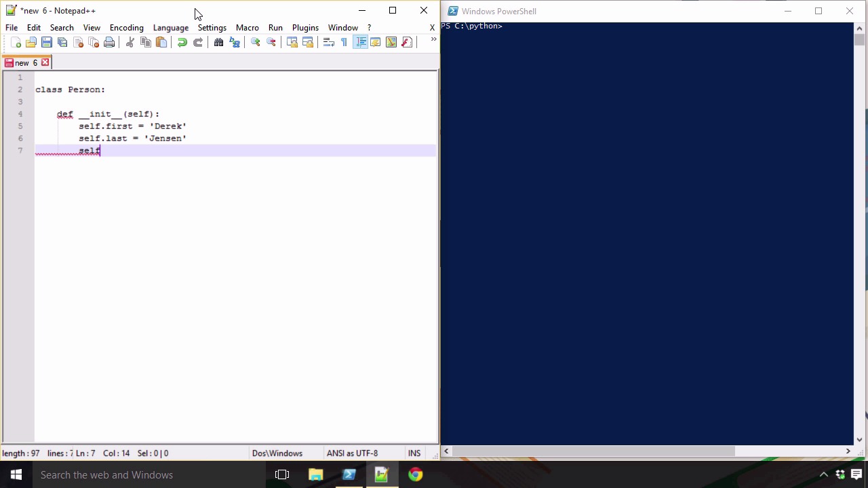Click the Cut scissors icon

(130, 42)
